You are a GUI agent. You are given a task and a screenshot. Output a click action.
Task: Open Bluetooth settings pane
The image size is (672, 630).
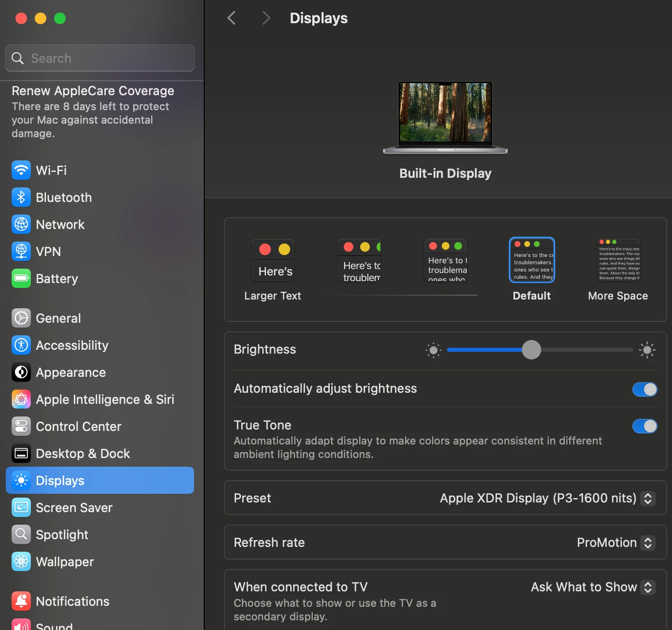100,197
